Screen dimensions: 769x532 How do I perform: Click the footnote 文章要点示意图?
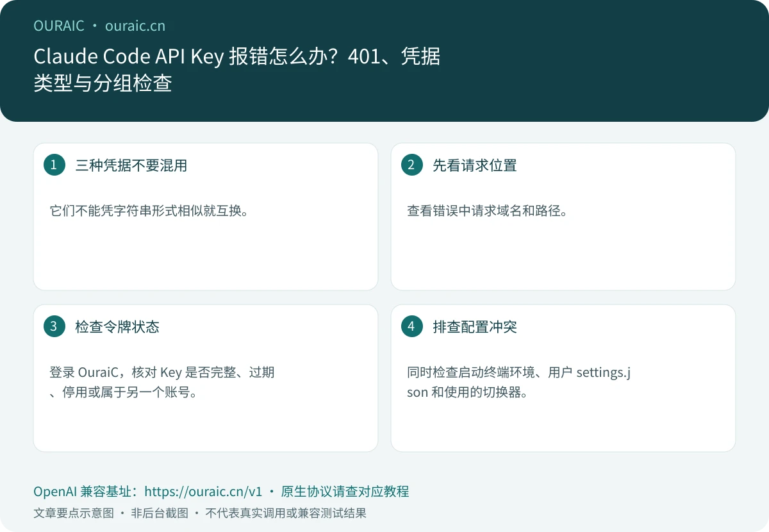[74, 513]
